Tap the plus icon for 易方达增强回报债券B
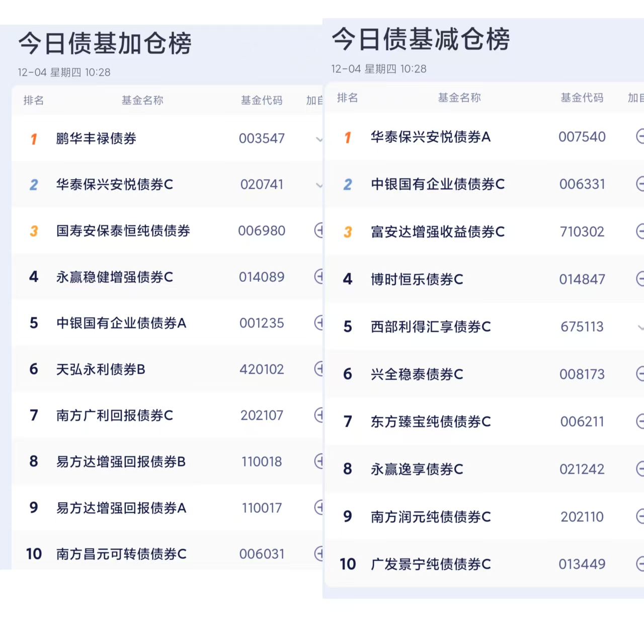The width and height of the screenshot is (644, 644). click(319, 461)
